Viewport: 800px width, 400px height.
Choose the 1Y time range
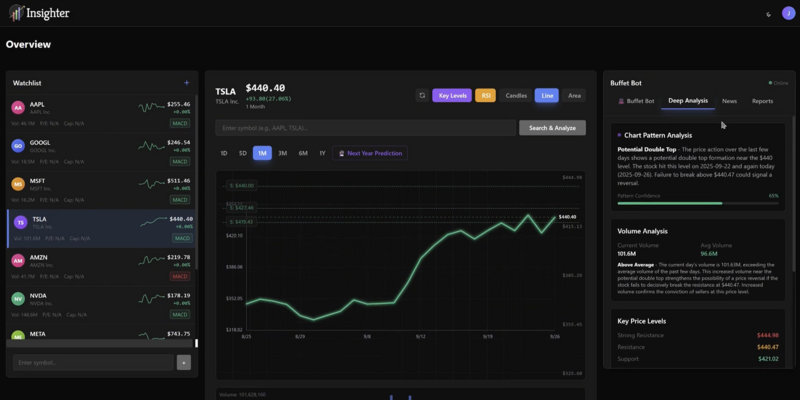[322, 153]
